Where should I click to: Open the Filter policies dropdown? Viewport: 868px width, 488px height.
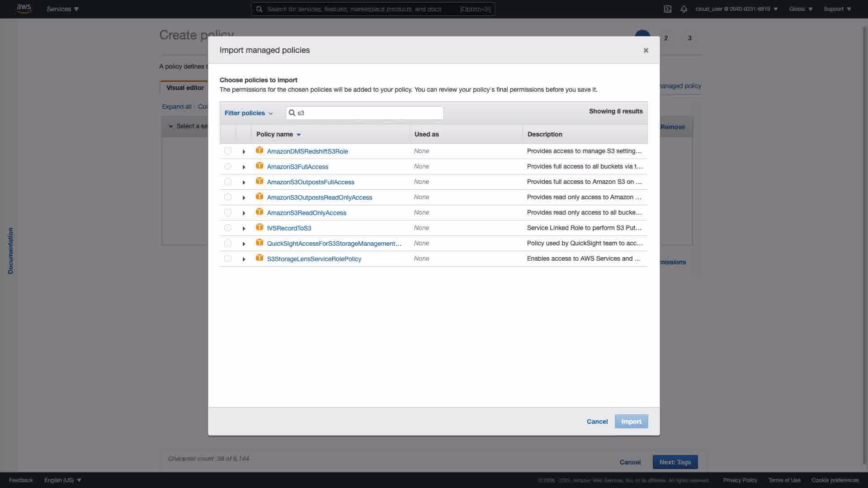(x=249, y=113)
